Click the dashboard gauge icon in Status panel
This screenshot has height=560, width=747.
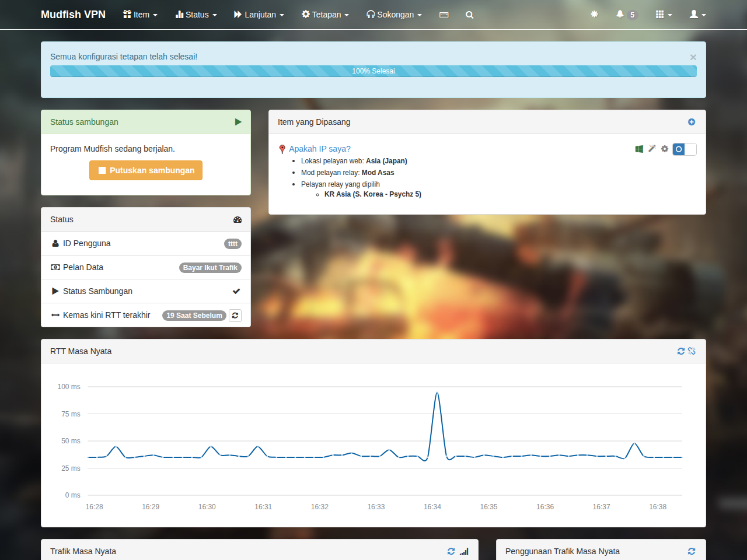238,220
